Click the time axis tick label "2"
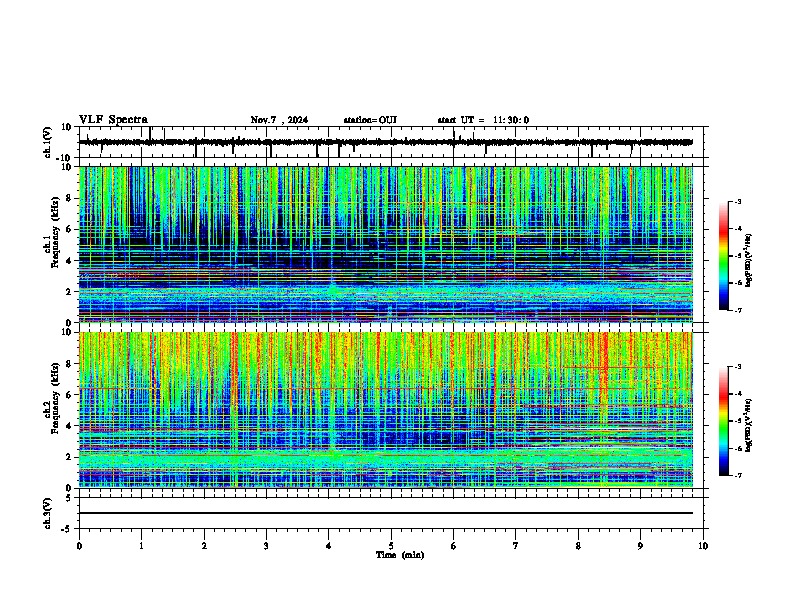Viewport: 792px width, 612px height. [204, 546]
